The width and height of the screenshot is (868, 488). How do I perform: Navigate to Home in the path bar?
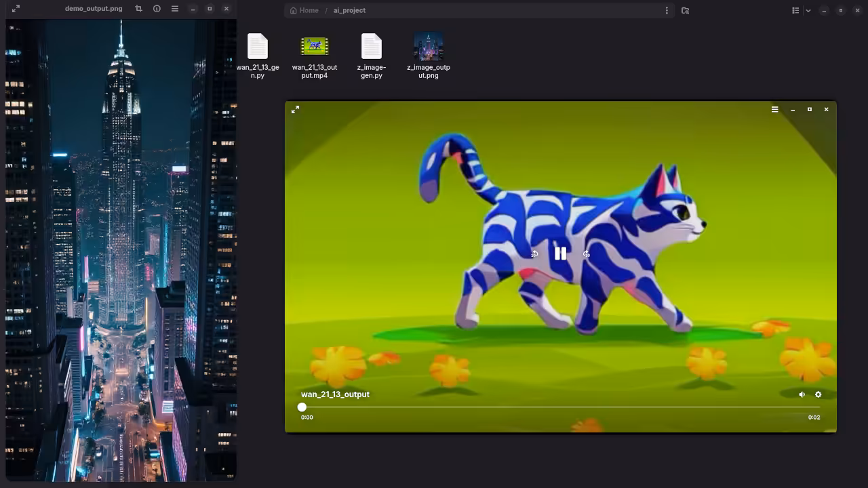click(304, 10)
